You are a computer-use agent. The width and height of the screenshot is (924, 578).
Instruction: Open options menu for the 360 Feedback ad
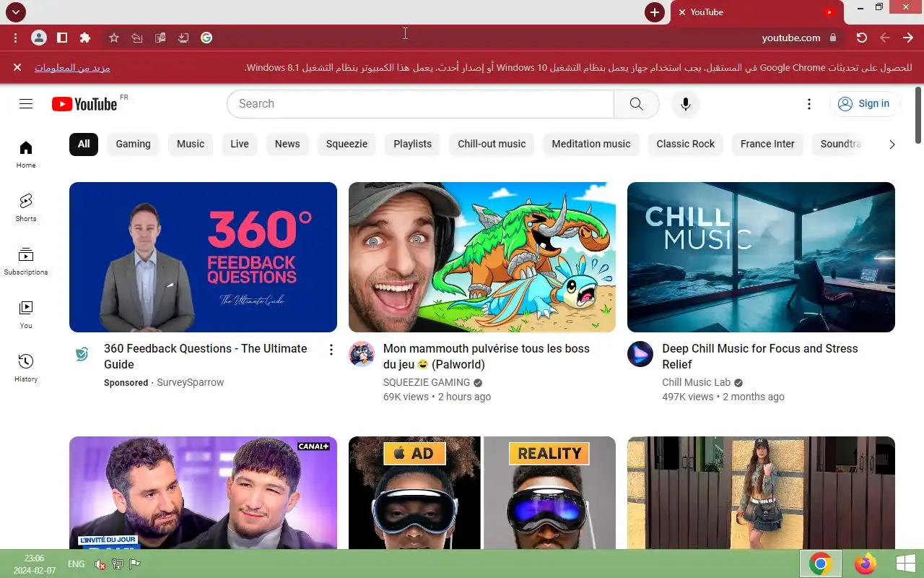(x=331, y=350)
